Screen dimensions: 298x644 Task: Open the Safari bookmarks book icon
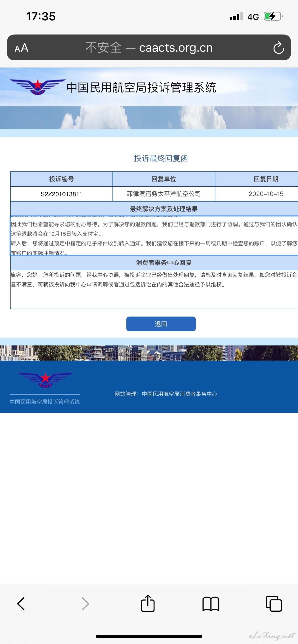[211, 604]
